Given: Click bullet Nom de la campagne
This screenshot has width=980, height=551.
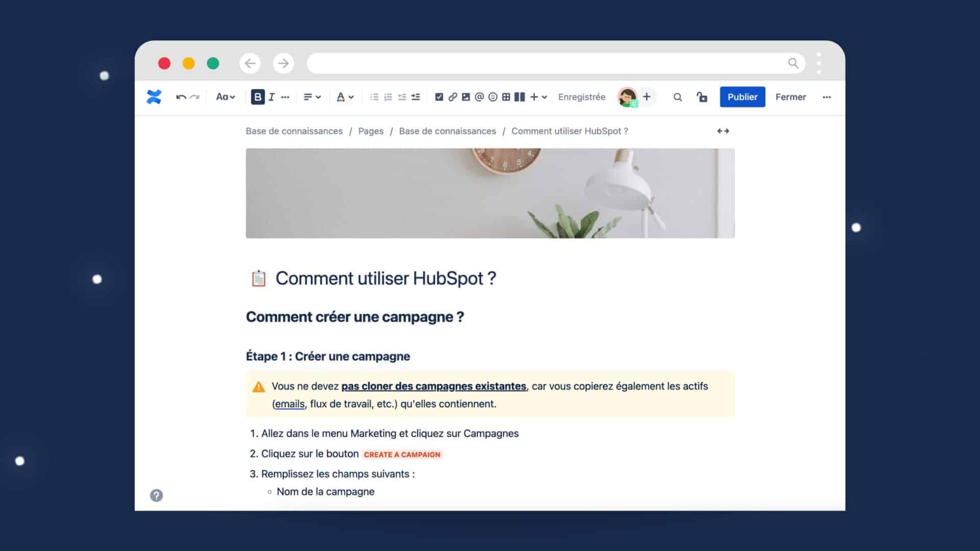Looking at the screenshot, I should (x=326, y=492).
